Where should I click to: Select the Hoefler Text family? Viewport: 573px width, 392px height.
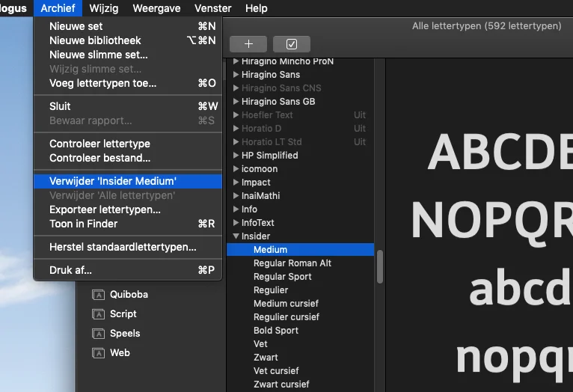pos(267,115)
